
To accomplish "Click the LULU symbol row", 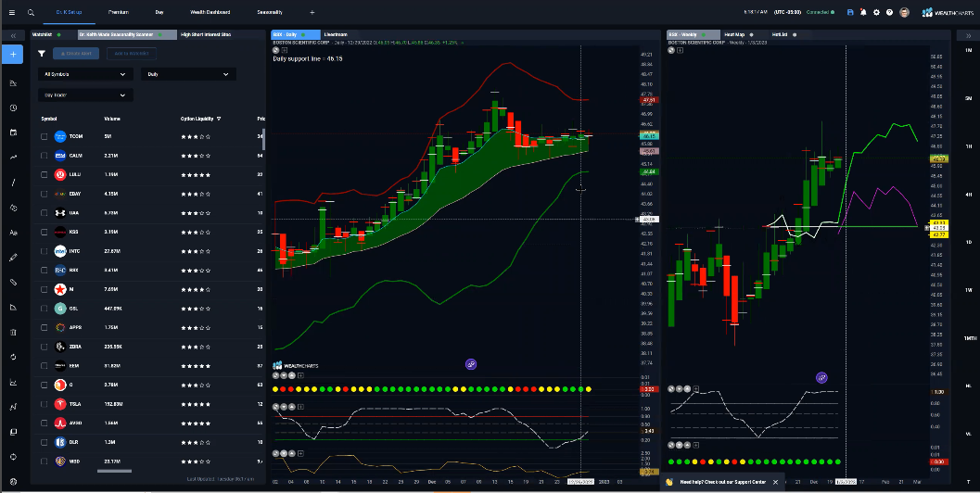I will pyautogui.click(x=150, y=174).
